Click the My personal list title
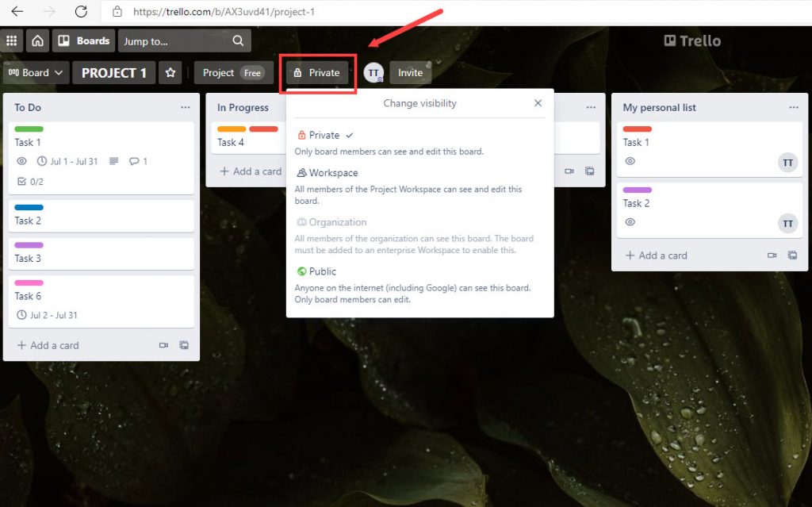 pyautogui.click(x=659, y=107)
